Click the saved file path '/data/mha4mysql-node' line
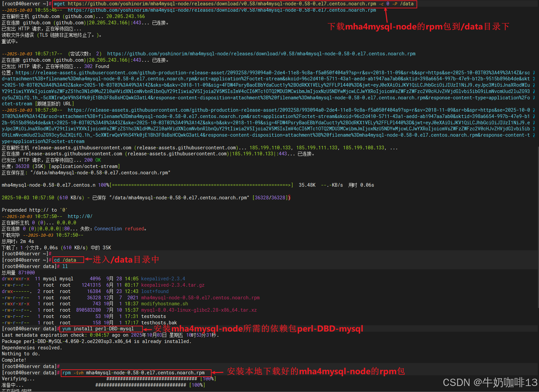Screen dimensions: 539x392 tap(86, 173)
